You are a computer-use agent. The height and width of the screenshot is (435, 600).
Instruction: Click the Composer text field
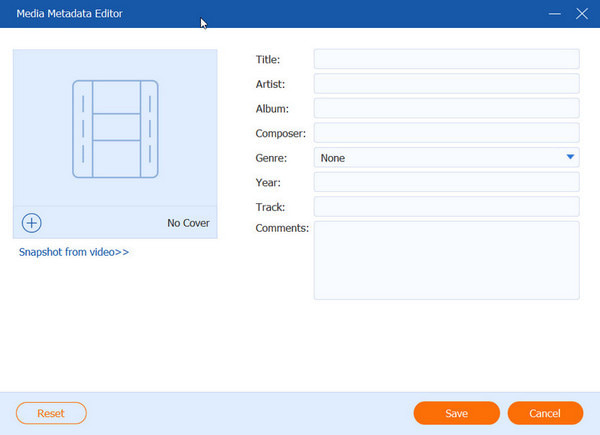point(446,133)
